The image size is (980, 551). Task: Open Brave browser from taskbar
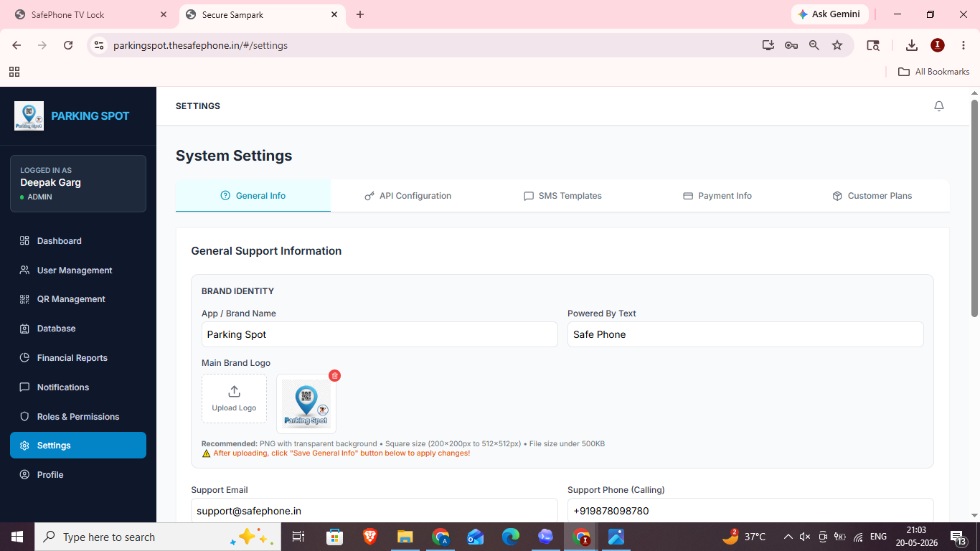pos(369,537)
